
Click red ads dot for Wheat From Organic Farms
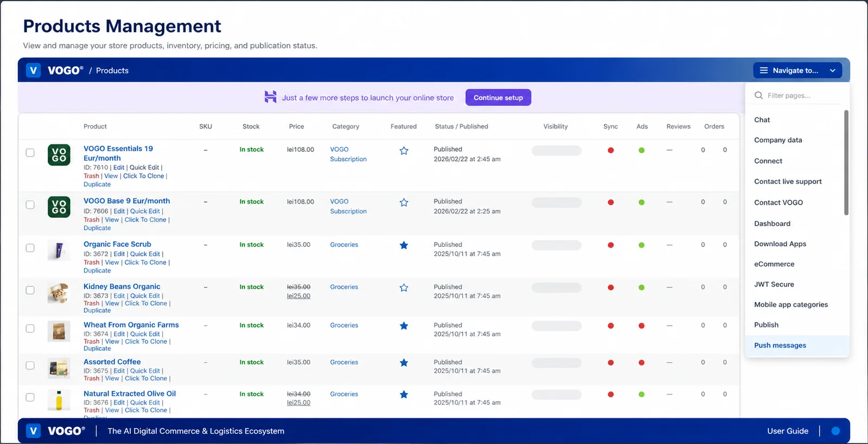[x=642, y=326]
